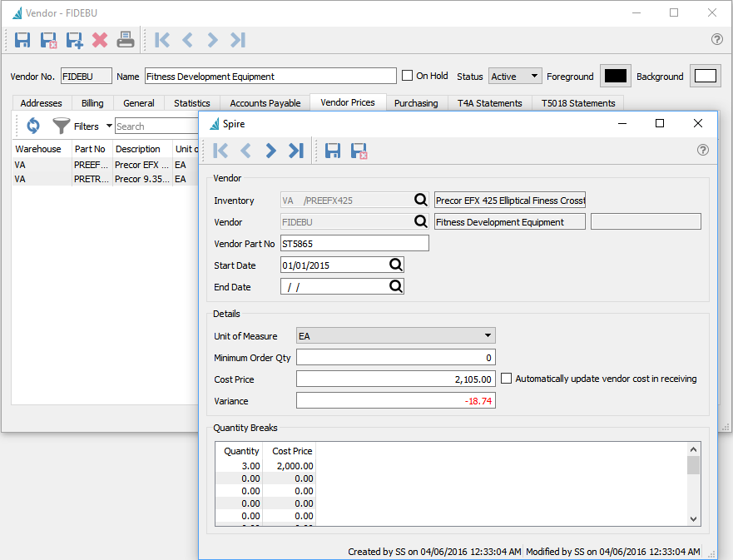Click the Save icon in Vendor toolbar

click(22, 39)
